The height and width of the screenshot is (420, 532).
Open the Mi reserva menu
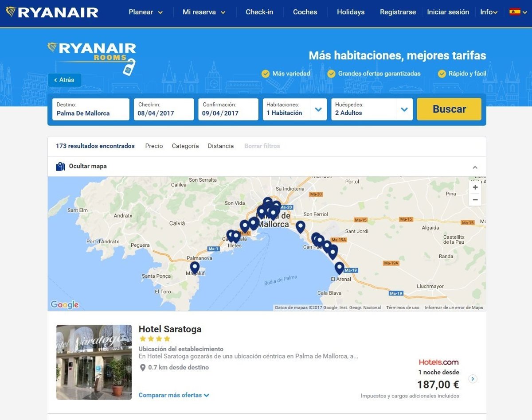[x=204, y=12]
